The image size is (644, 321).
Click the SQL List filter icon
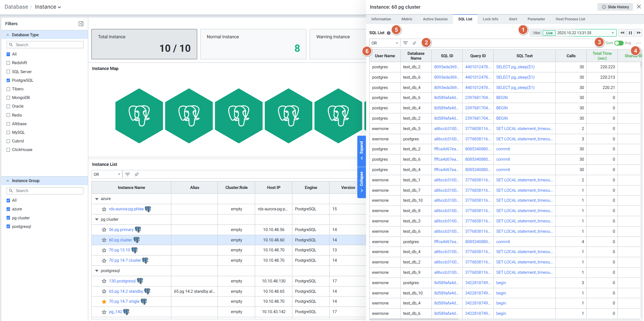tap(405, 43)
